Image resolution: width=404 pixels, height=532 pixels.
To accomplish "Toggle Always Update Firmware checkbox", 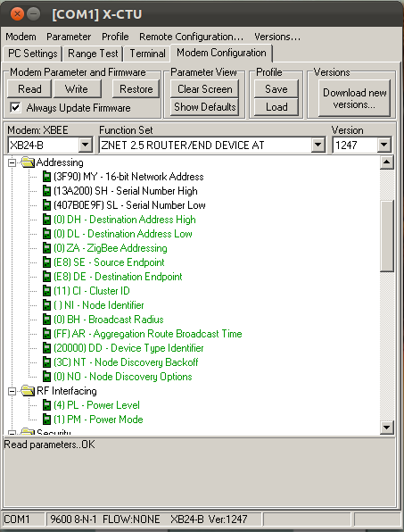I will (x=15, y=108).
